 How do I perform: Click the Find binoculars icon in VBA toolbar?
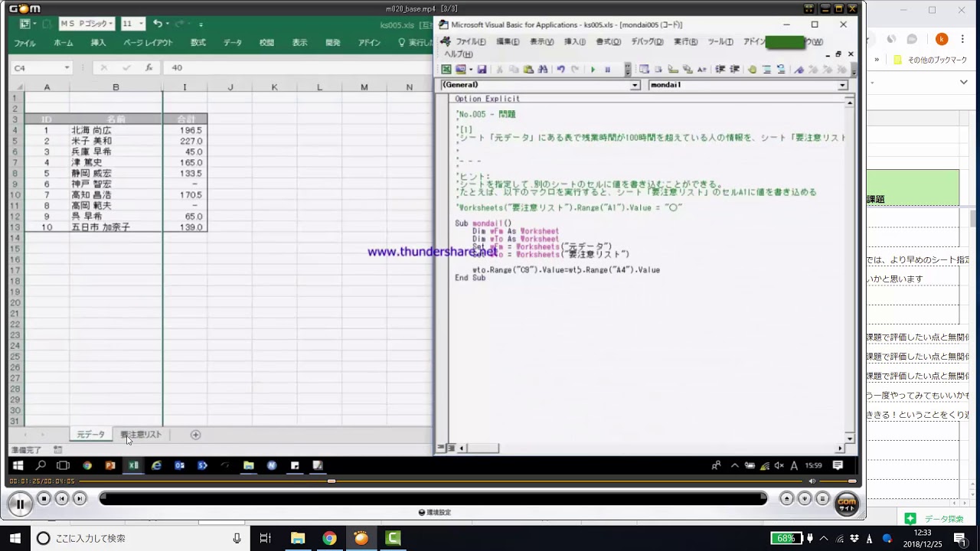543,70
